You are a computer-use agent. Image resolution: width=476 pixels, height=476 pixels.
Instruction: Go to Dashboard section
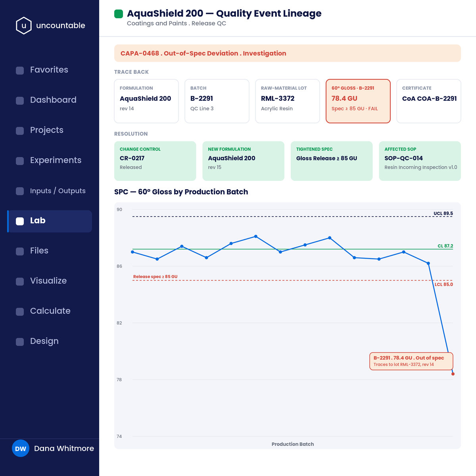click(50, 100)
